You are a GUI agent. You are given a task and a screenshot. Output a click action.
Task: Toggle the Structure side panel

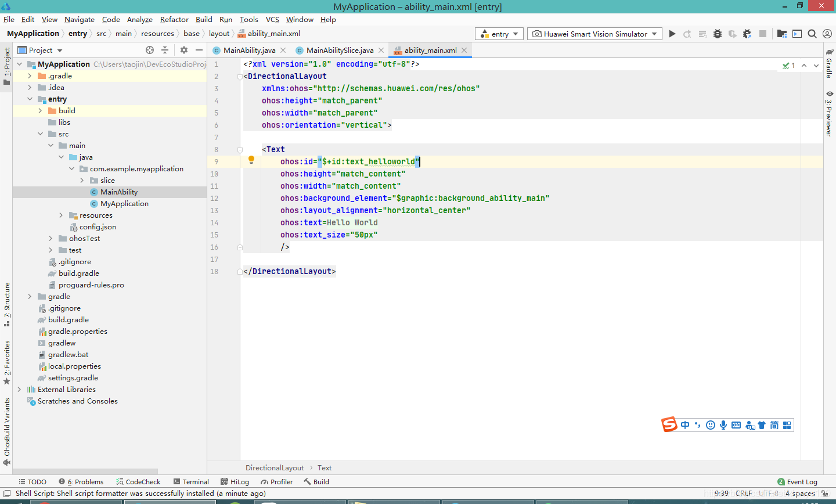click(x=7, y=304)
